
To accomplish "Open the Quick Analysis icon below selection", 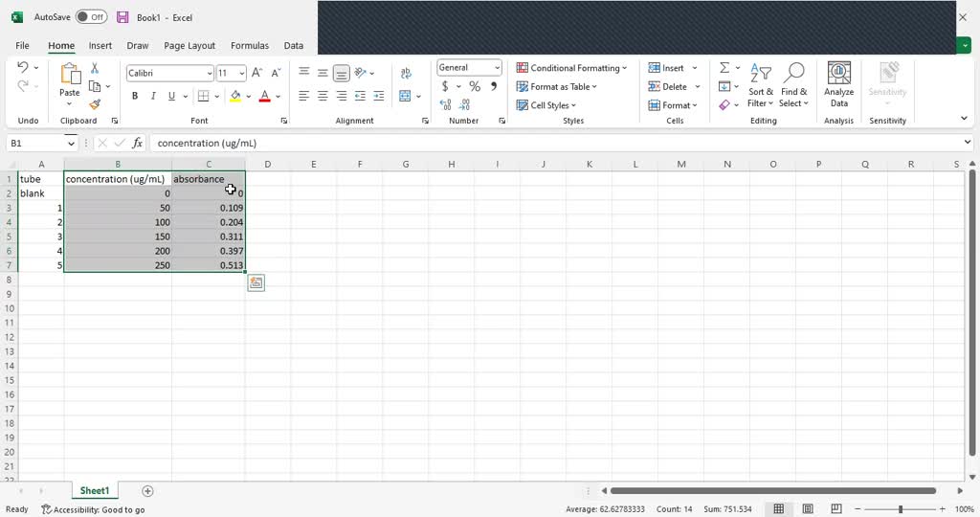I will (256, 282).
